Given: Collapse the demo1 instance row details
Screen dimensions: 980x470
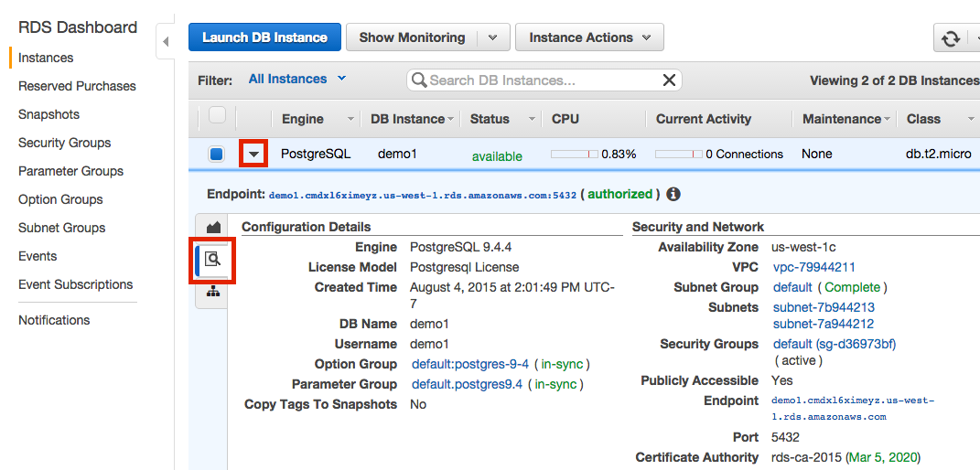Looking at the screenshot, I should pyautogui.click(x=253, y=155).
